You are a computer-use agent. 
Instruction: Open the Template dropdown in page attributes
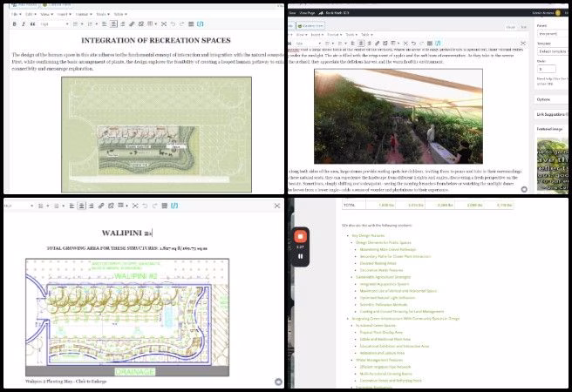(552, 51)
